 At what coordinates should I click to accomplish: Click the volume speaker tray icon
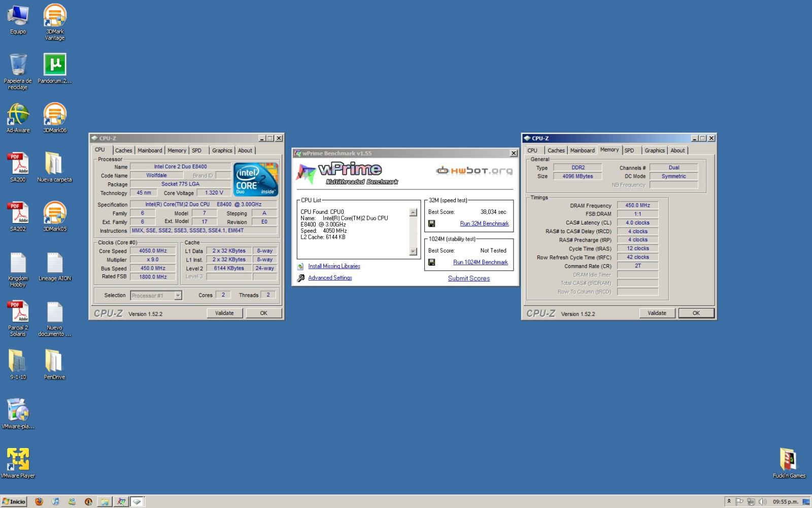[x=762, y=501]
